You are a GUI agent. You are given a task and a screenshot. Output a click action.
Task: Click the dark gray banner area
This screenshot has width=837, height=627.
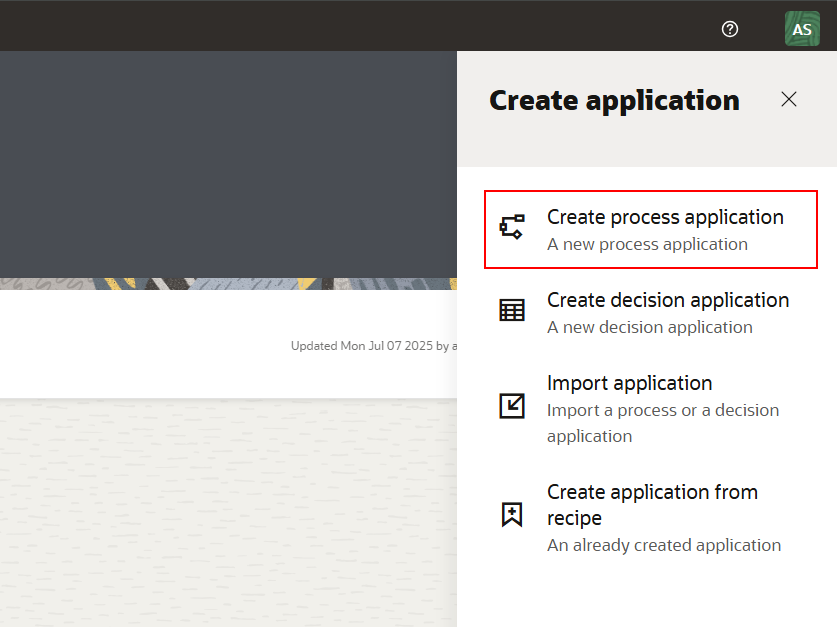[x=228, y=160]
